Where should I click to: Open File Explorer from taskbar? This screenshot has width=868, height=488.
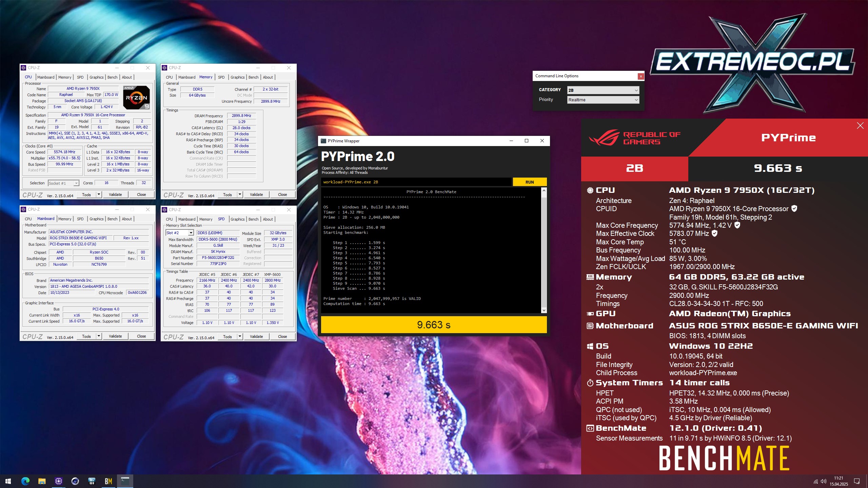[42, 481]
